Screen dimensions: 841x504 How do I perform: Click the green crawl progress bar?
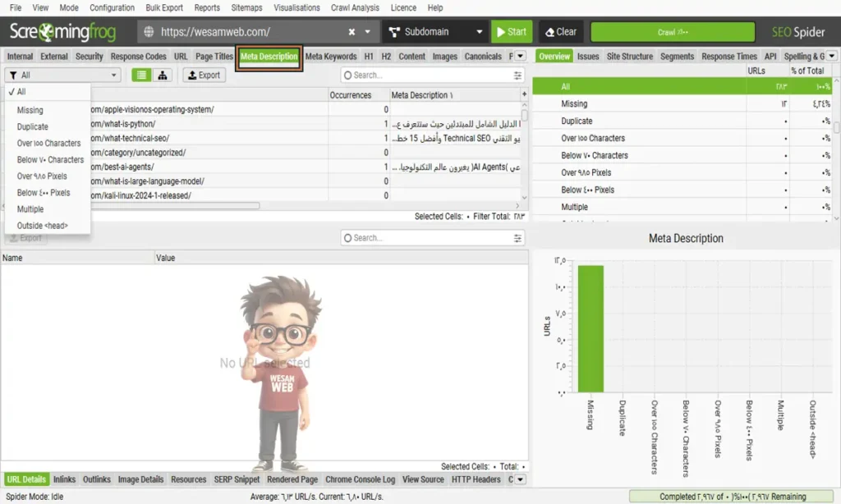pyautogui.click(x=672, y=32)
